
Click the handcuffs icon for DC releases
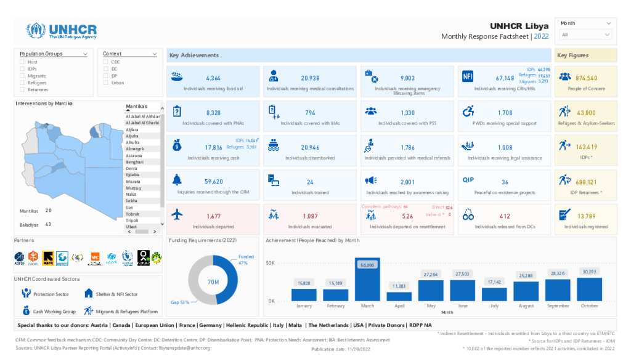coord(468,214)
